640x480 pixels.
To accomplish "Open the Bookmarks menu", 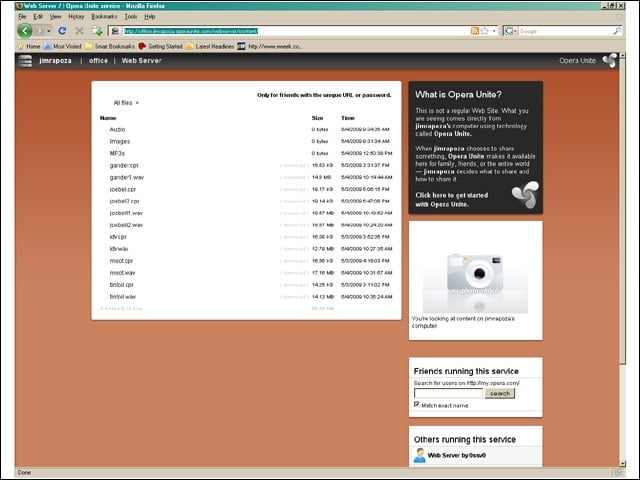I will pyautogui.click(x=104, y=17).
